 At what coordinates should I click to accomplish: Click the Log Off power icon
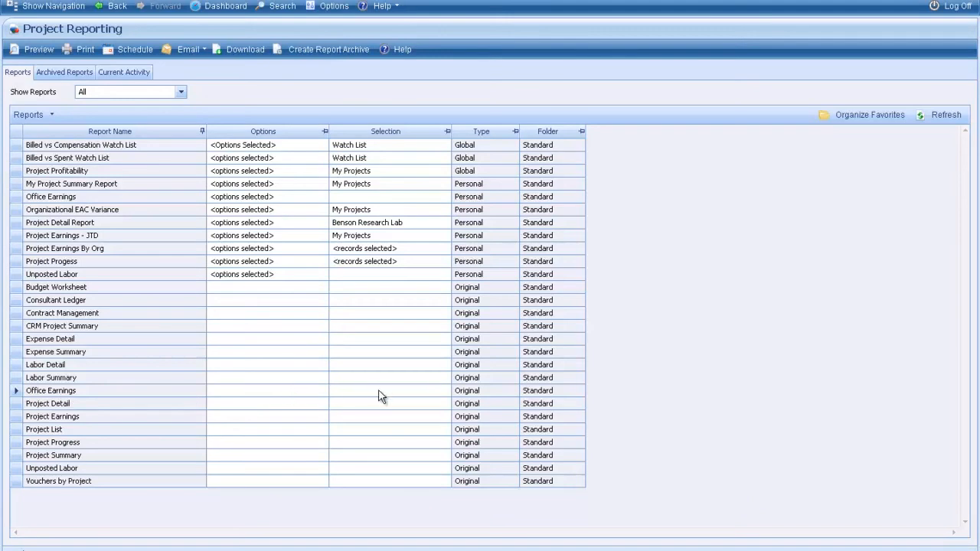934,5
